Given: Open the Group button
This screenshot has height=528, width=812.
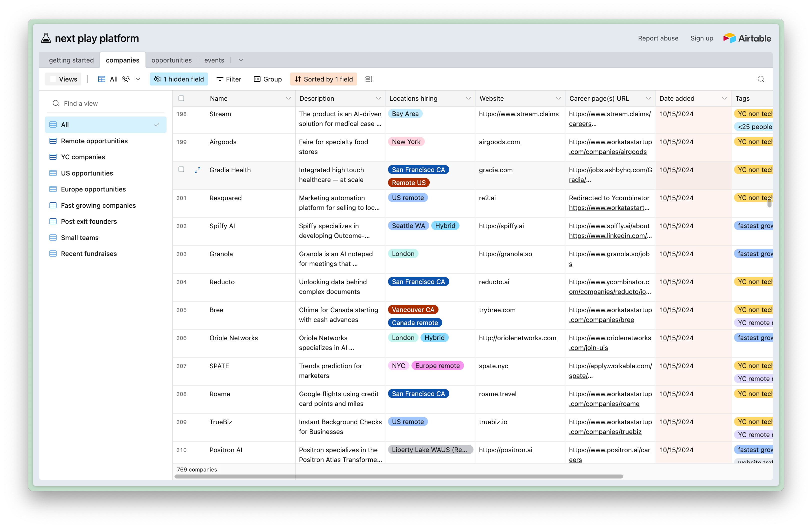Looking at the screenshot, I should point(268,79).
